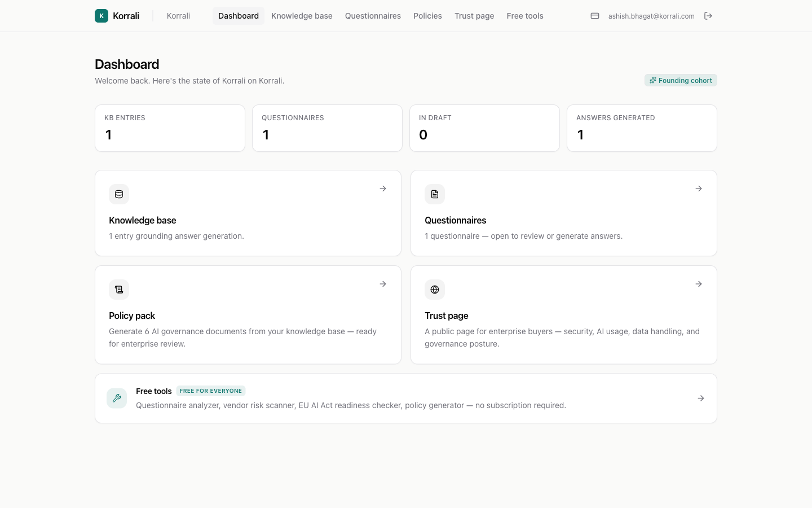The image size is (812, 508).
Task: Click the Dashboard page heading
Action: tap(127, 64)
